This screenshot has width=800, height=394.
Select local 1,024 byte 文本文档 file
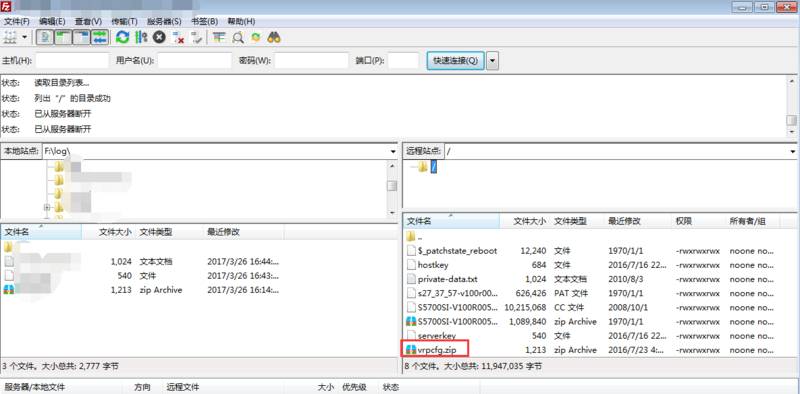143,261
